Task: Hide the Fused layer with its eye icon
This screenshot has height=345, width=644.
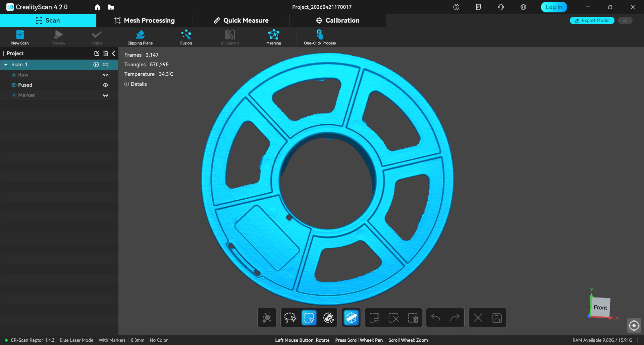Action: coord(105,85)
